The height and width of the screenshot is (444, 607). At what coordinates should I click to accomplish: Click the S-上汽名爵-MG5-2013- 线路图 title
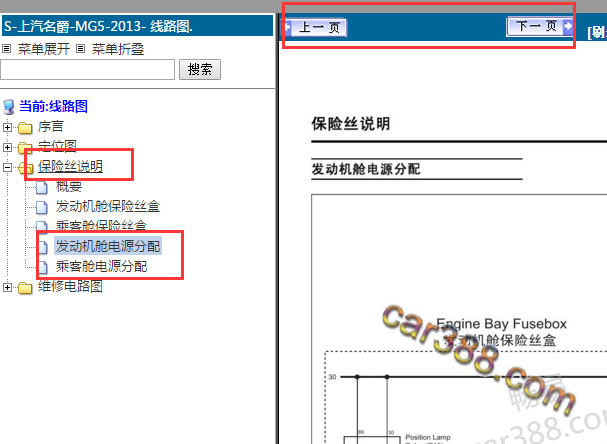pos(98,26)
